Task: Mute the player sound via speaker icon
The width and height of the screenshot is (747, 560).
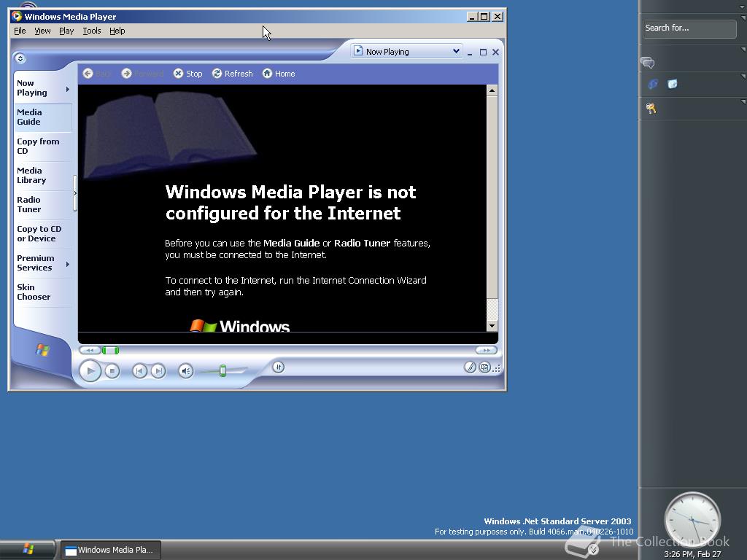Action: 186,371
